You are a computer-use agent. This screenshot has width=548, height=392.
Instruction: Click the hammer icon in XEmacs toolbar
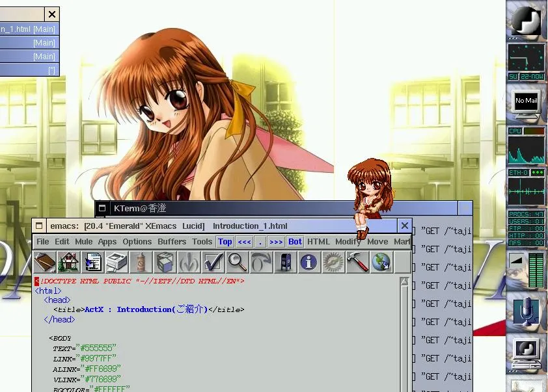[x=357, y=262]
